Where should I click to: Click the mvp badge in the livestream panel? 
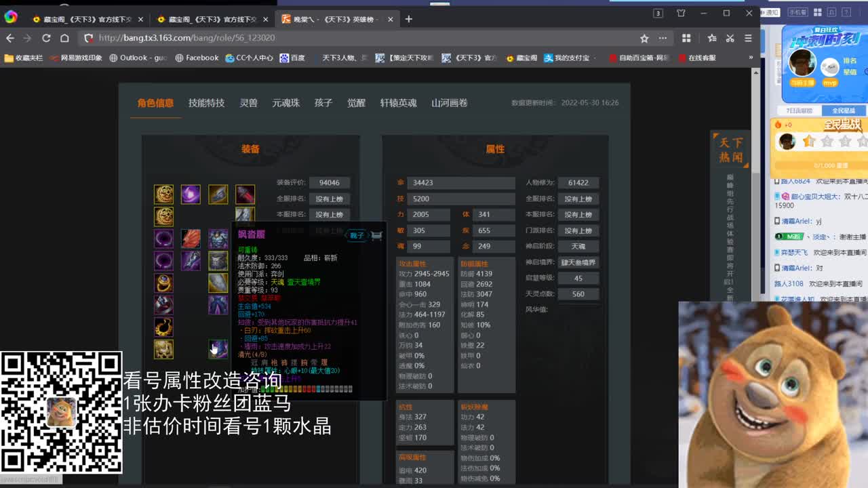830,83
